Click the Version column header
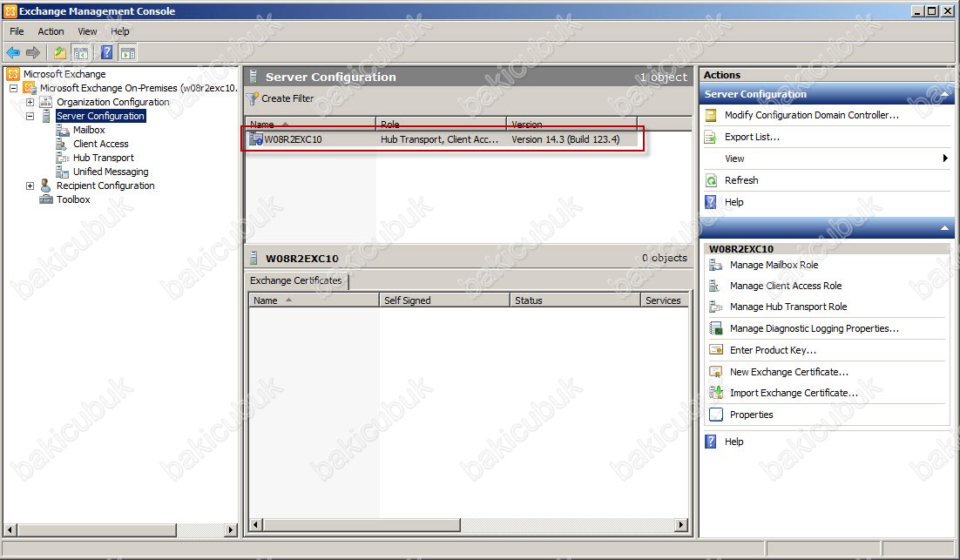The image size is (960, 560). (572, 125)
